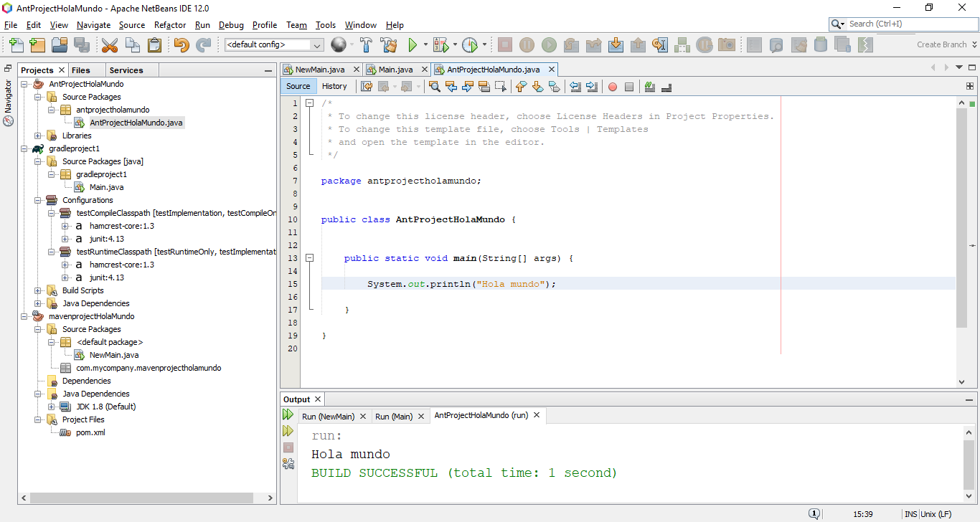Build the project using the hammer icon
Viewport: 980px width, 522px height.
(x=366, y=44)
